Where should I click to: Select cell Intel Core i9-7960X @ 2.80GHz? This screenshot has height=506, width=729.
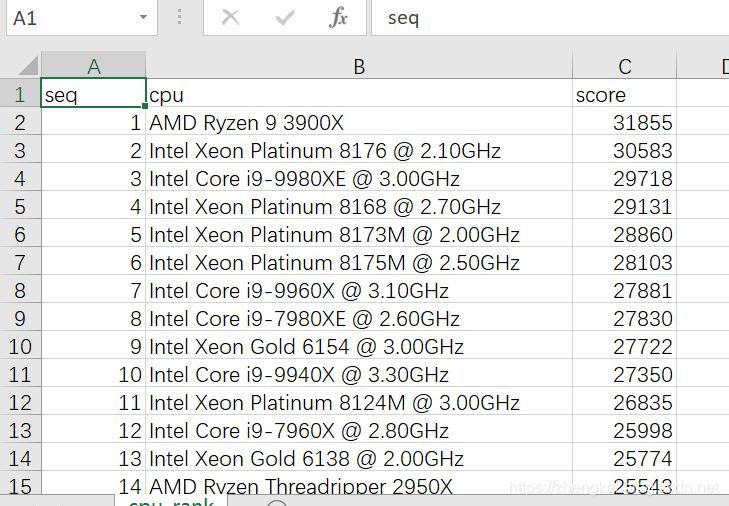pyautogui.click(x=359, y=429)
